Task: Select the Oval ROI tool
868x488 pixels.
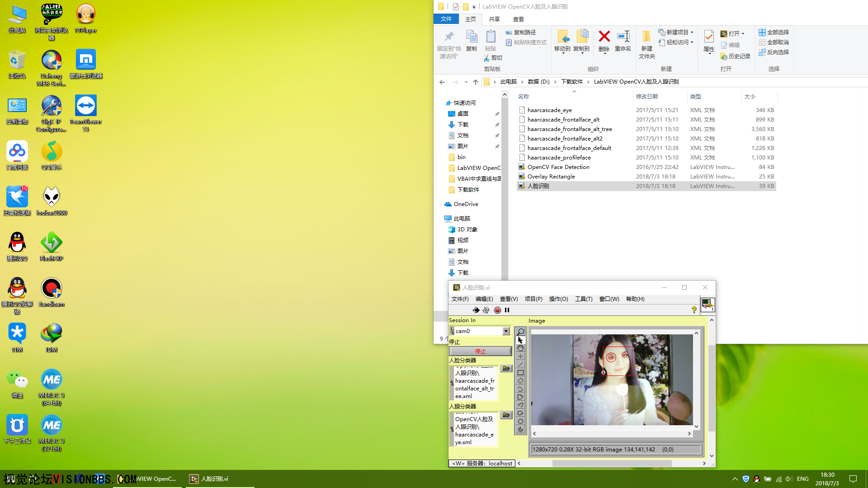Action: click(x=520, y=421)
